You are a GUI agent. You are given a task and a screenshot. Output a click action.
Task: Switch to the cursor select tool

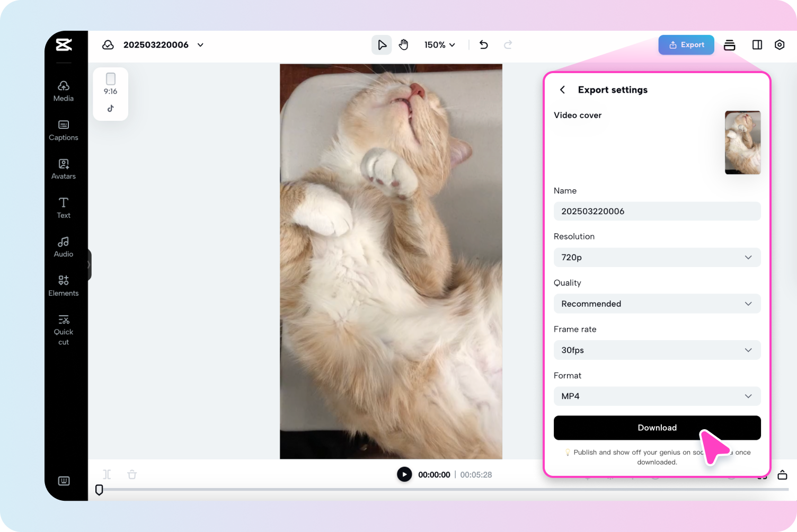coord(382,45)
